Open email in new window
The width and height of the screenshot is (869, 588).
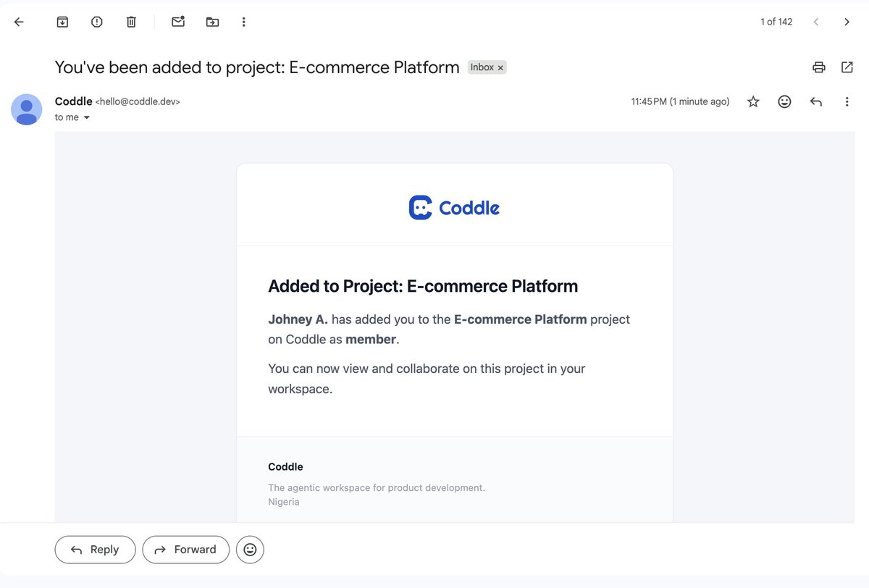[x=847, y=67]
